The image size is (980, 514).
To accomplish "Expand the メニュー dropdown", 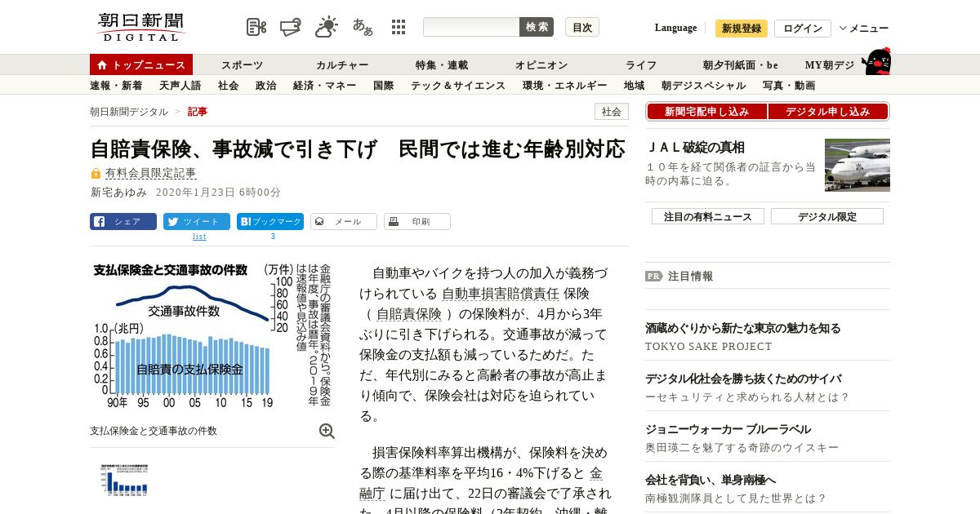I will pos(864,28).
